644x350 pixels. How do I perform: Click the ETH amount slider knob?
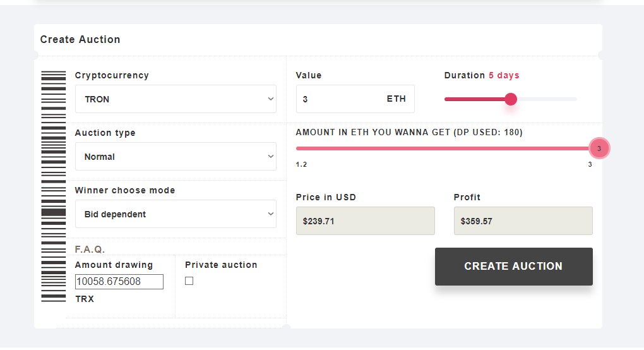pos(599,148)
